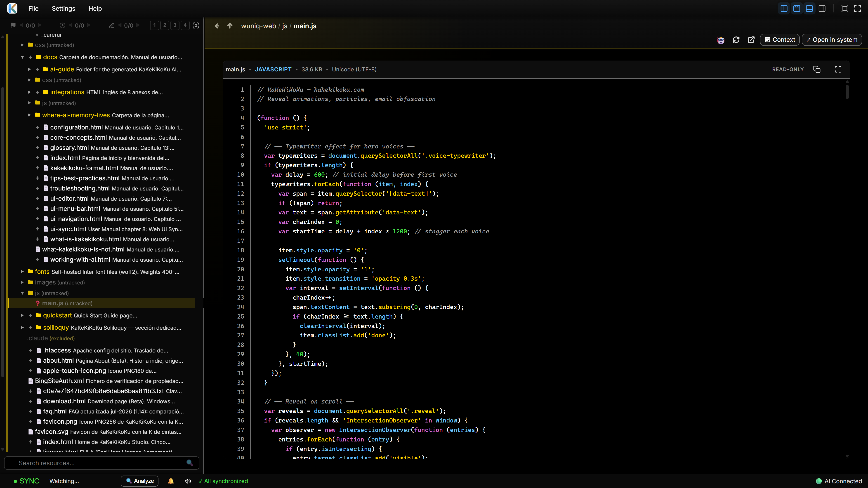
Task: Select tree depth level 3 button
Action: [x=175, y=25]
